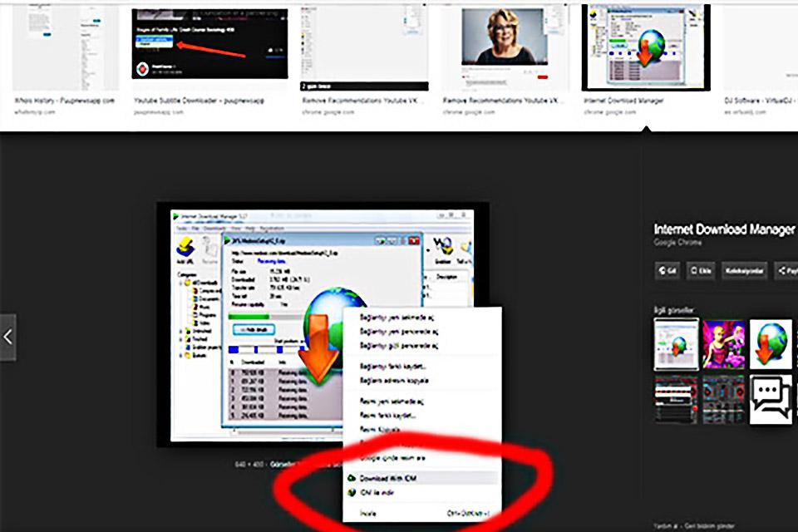This screenshot has height=532, width=798.
Task: Open link in new tab (Bağlantıyı yeni sekmede aç)
Action: (421, 318)
